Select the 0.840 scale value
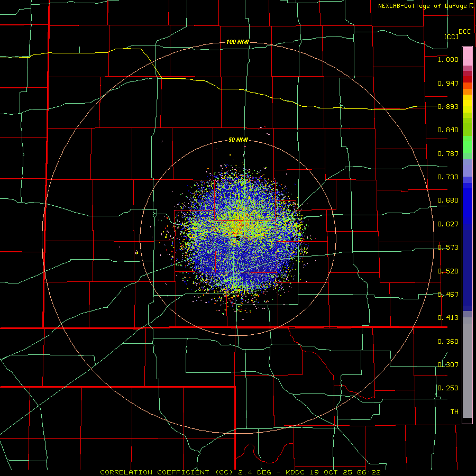The height and width of the screenshot is (476, 476). [x=448, y=130]
